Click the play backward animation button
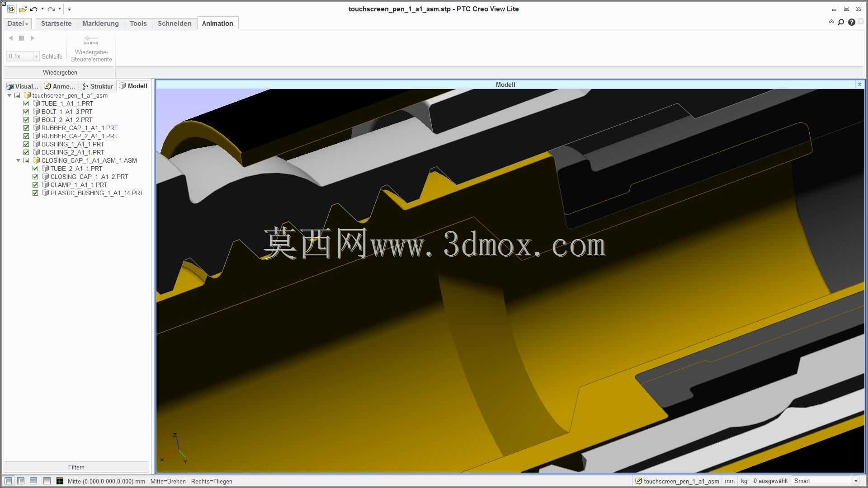868x488 pixels. click(x=11, y=38)
